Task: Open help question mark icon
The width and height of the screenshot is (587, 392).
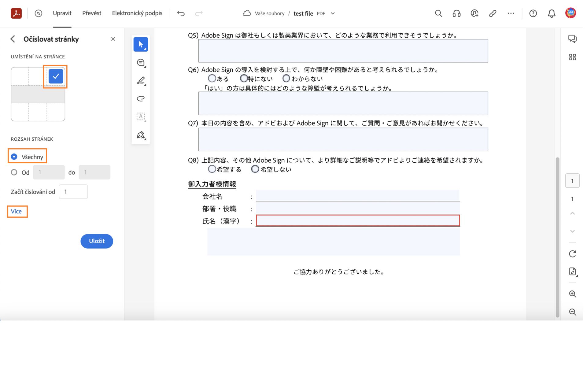Action: [x=533, y=13]
